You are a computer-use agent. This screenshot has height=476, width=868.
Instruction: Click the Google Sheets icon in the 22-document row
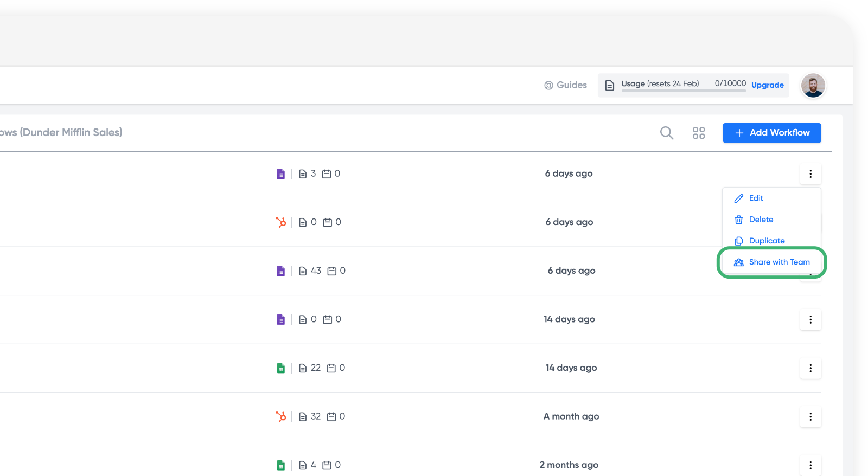click(x=280, y=368)
